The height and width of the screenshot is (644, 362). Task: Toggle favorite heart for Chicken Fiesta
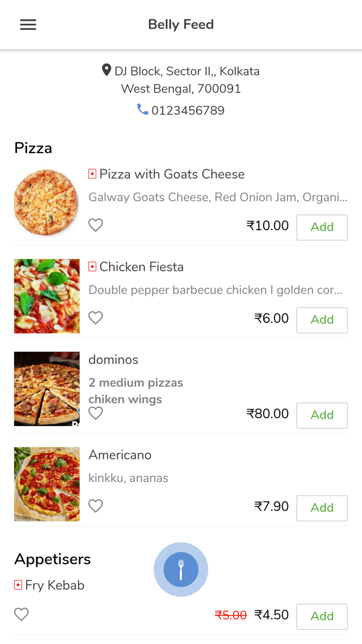96,318
